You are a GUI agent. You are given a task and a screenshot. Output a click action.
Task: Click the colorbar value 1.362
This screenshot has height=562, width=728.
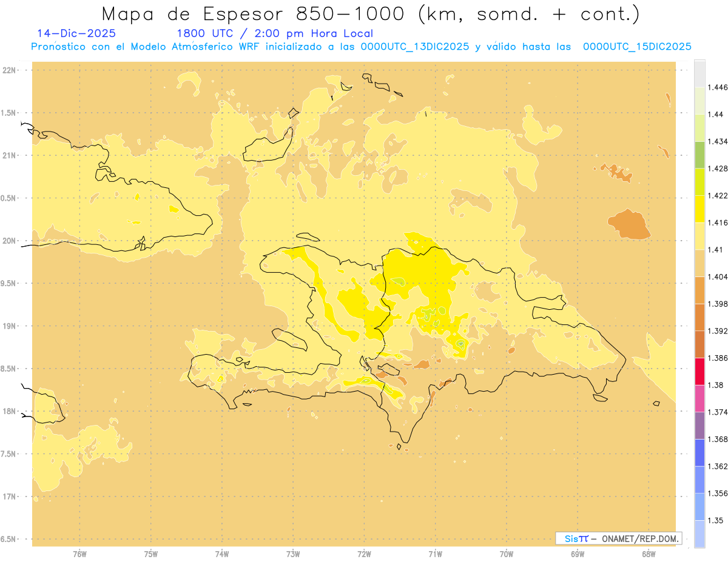(719, 466)
